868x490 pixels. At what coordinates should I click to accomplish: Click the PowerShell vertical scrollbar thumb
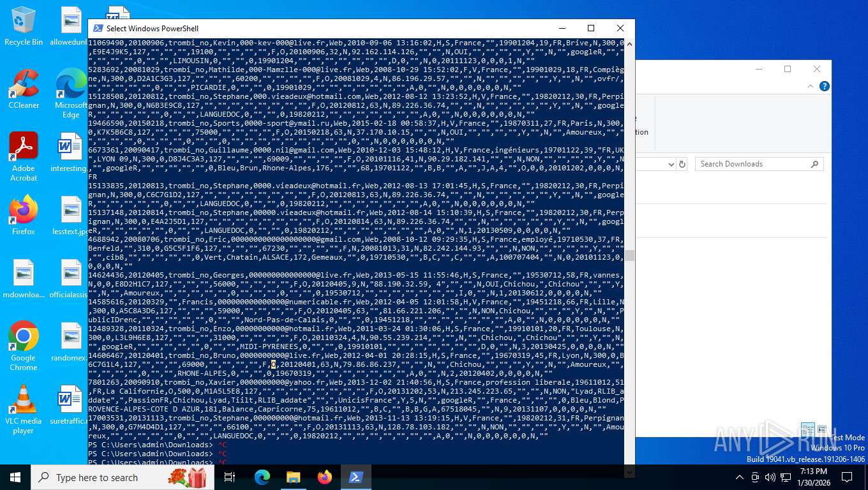[629, 256]
